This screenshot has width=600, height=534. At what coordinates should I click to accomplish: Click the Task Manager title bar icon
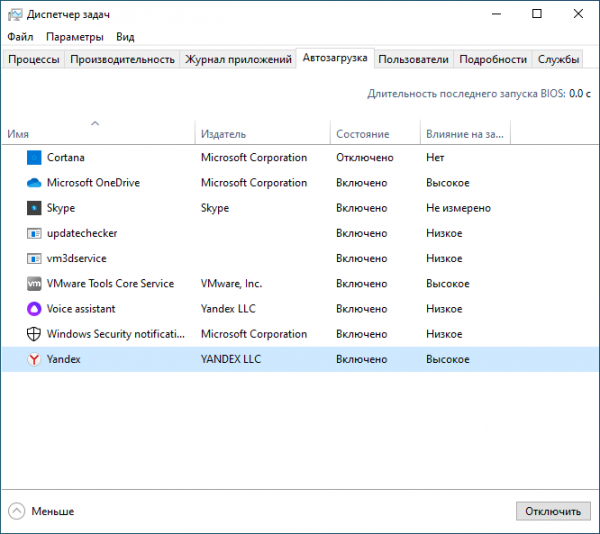coord(15,15)
